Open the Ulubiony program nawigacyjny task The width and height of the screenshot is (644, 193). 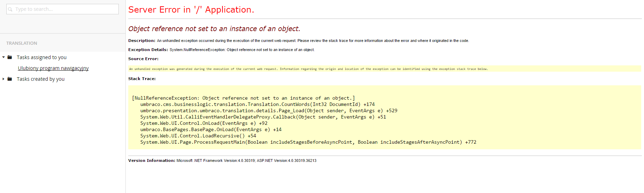point(53,68)
